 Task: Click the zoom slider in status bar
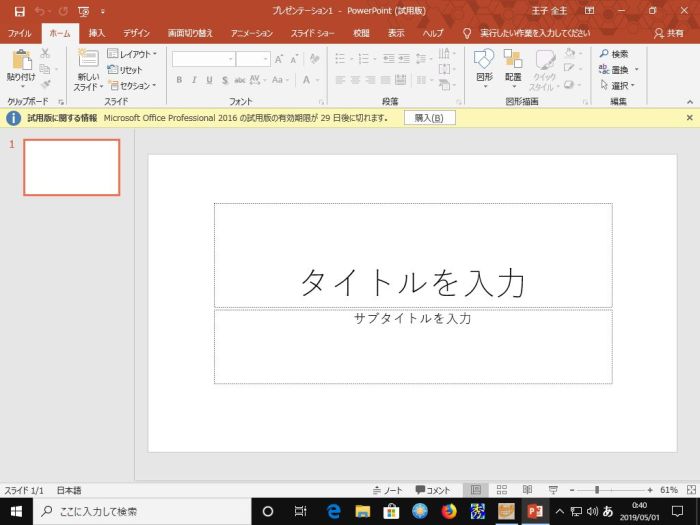click(x=597, y=490)
